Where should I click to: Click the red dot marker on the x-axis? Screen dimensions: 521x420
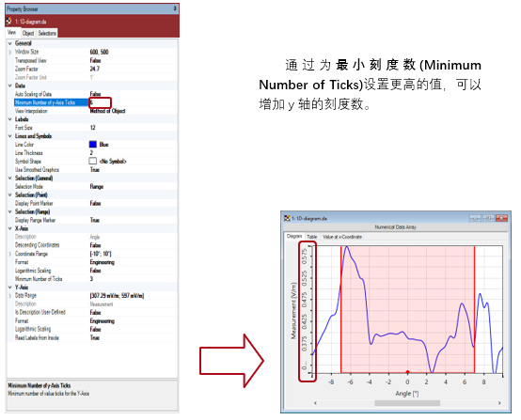point(407,372)
